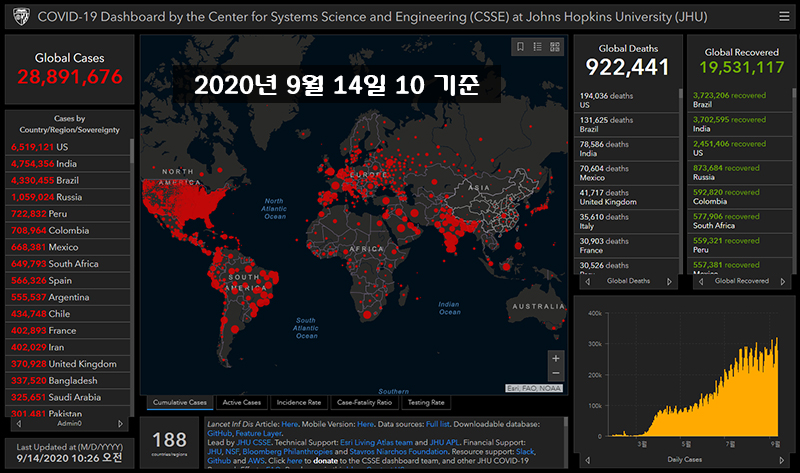Click the 577,906 recovered South Africa entry
This screenshot has width=800, height=473.
740,221
